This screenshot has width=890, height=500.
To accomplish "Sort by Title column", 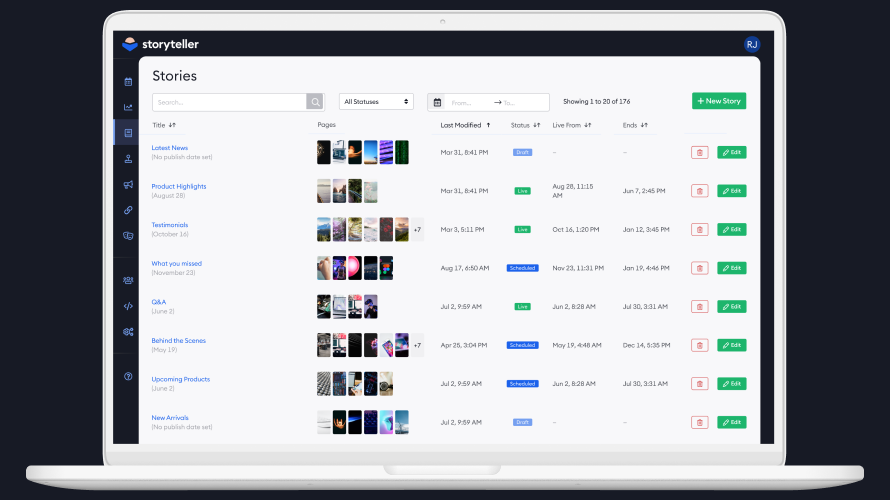I will [x=164, y=125].
